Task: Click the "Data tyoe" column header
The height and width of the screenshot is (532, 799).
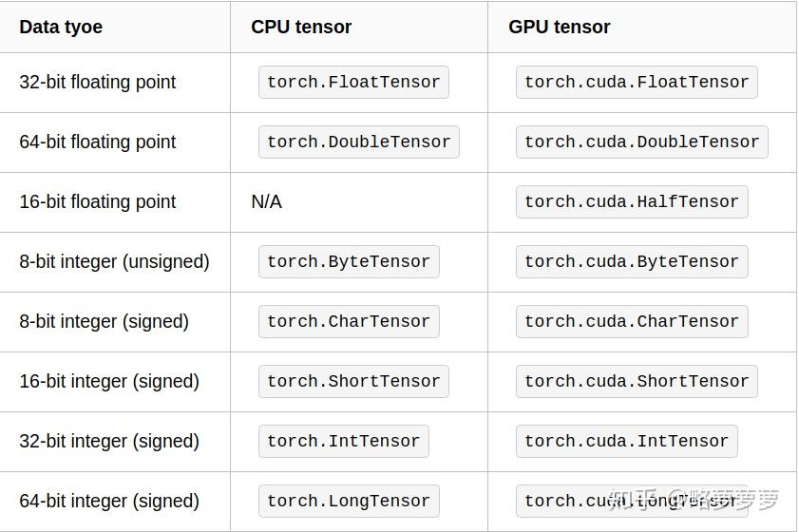Action: [x=61, y=27]
